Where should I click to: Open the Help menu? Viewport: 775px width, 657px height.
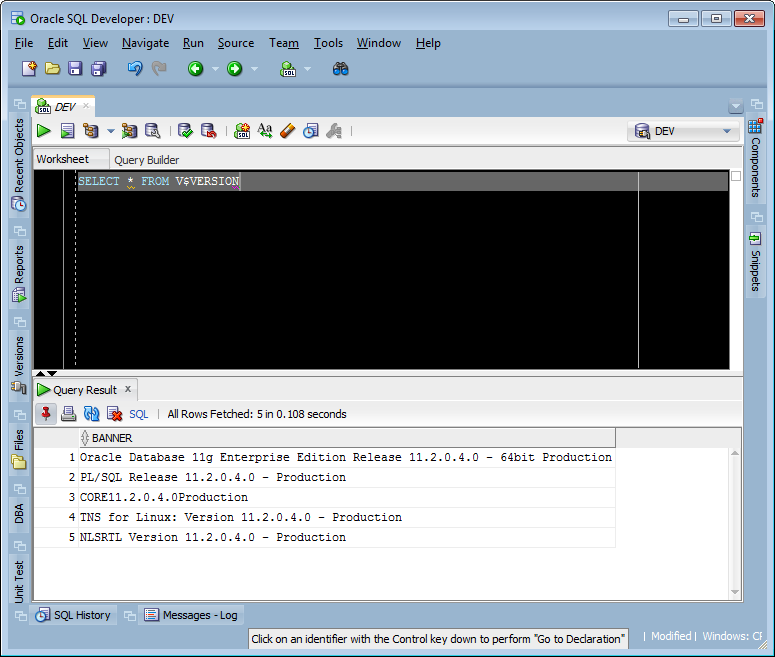[x=428, y=43]
